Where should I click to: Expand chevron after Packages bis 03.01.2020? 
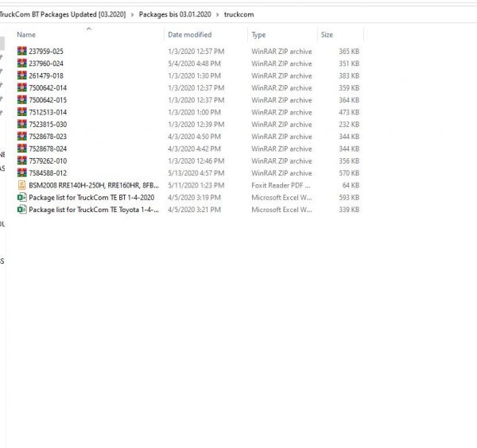click(x=218, y=14)
